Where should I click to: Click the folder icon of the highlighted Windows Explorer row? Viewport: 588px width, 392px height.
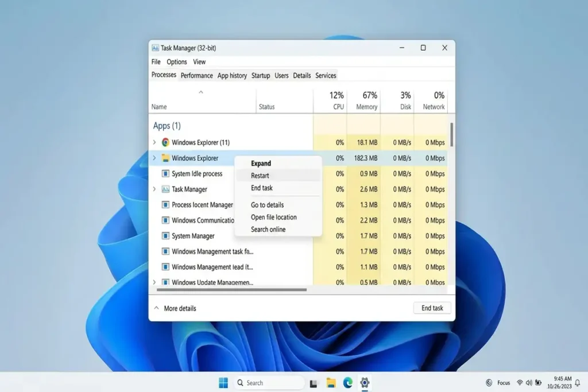tap(165, 158)
